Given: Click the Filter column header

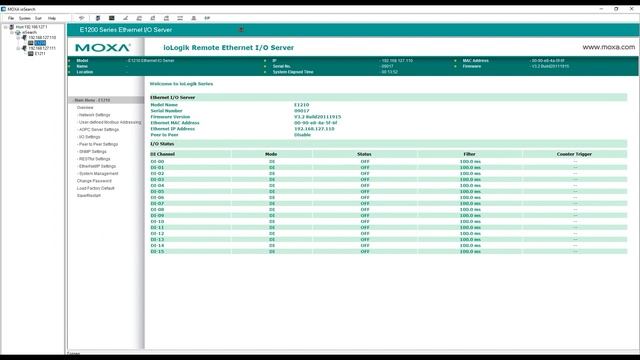Looking at the screenshot, I should (x=469, y=154).
